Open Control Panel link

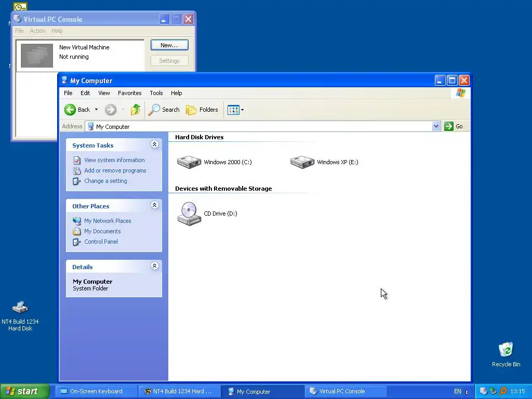(x=101, y=242)
